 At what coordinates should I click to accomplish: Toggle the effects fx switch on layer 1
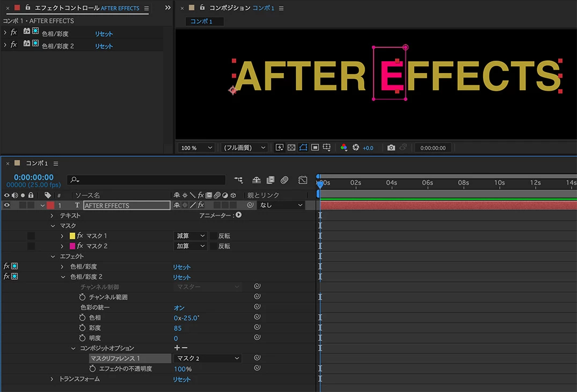tap(201, 205)
